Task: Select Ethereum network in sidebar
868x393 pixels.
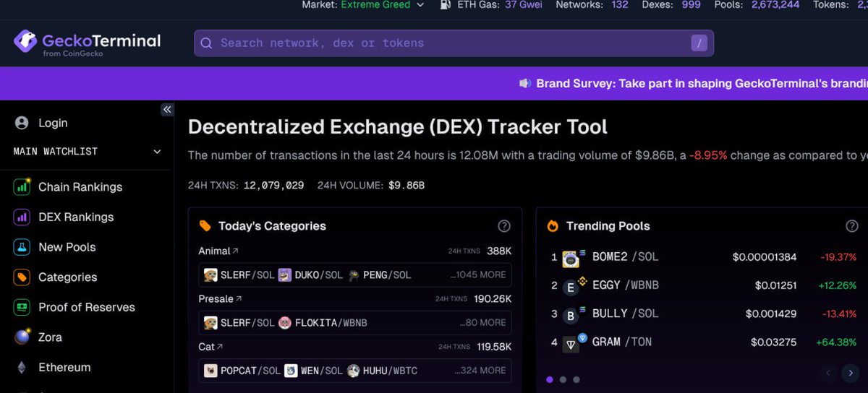Action: [x=64, y=367]
